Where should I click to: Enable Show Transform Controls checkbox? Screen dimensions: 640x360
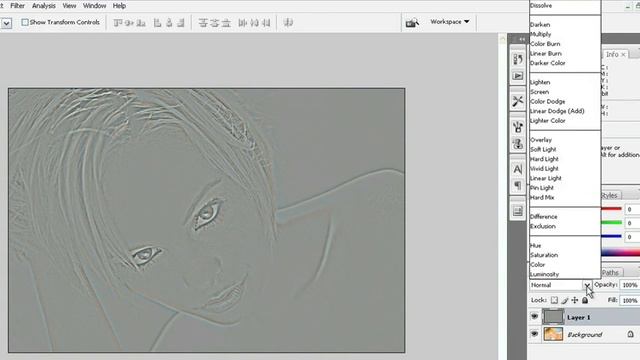(x=25, y=22)
